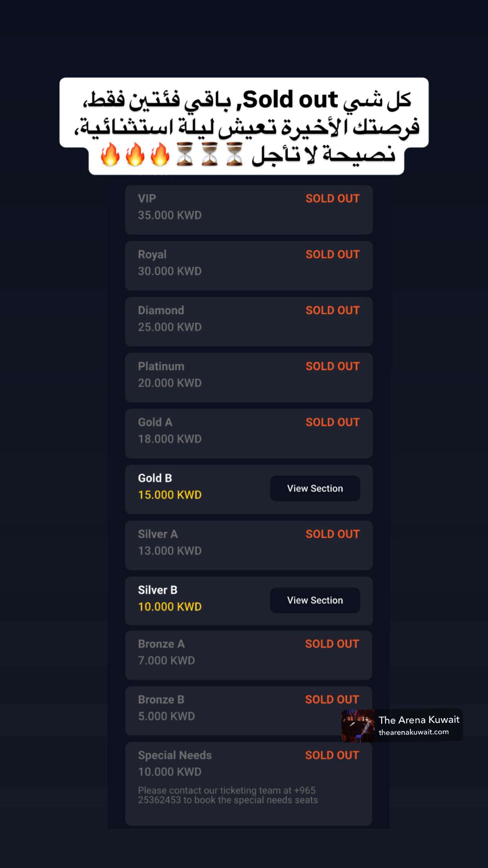This screenshot has height=868, width=488.
Task: Tap the Arabic Sold out caption box
Action: 244,126
